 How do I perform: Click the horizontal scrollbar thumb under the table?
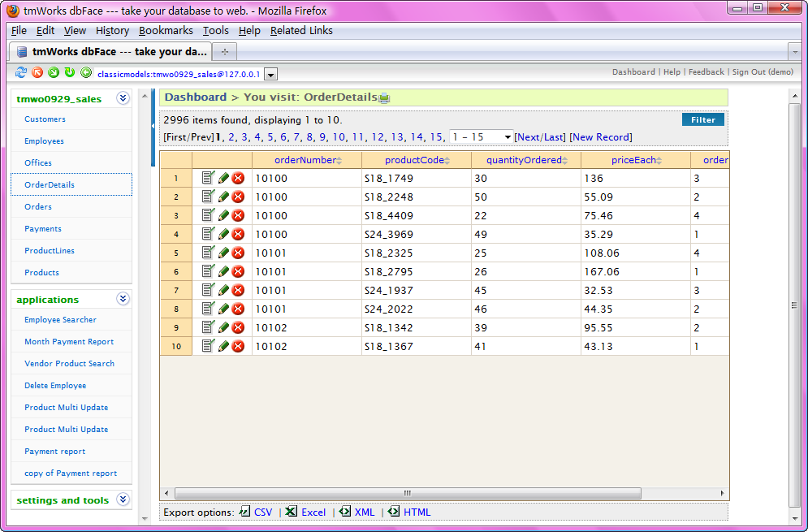tap(408, 493)
